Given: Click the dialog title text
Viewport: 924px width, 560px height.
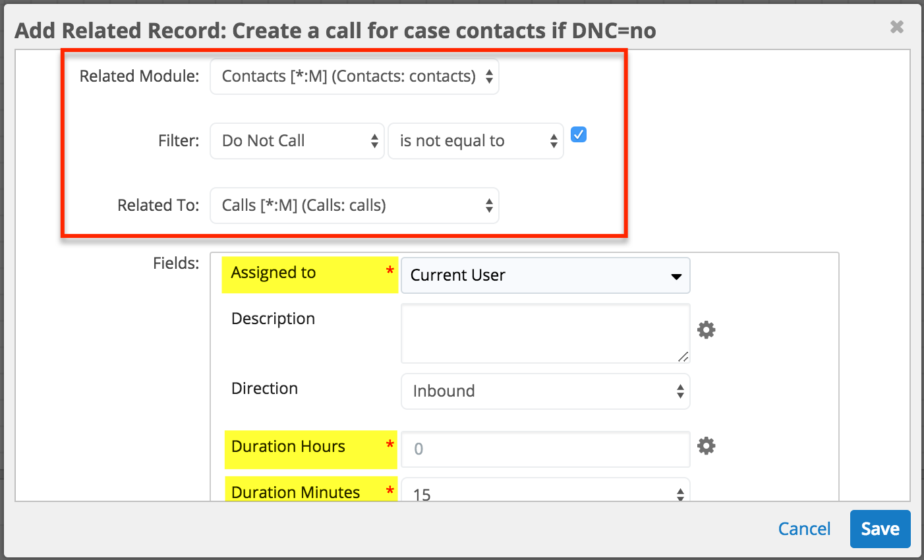Looking at the screenshot, I should (335, 31).
